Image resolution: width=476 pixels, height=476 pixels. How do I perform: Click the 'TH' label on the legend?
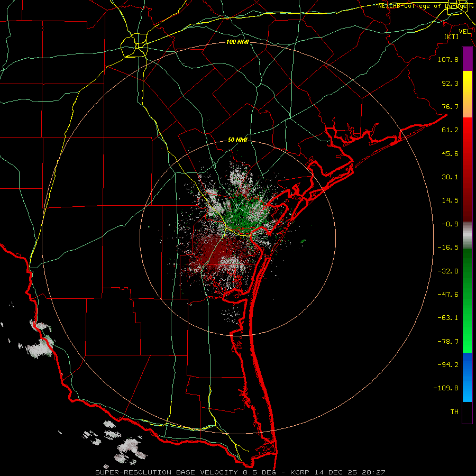[x=454, y=412]
